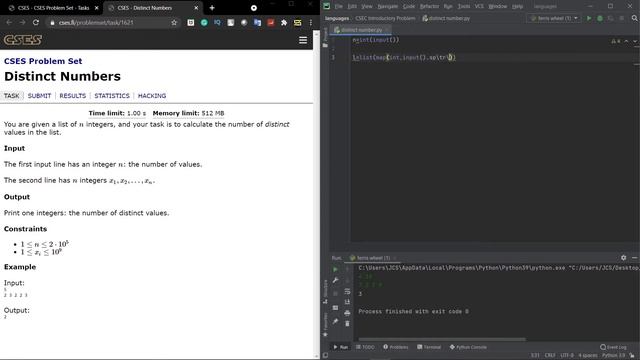Click languages breadcrumb in navigation bar

tap(337, 18)
